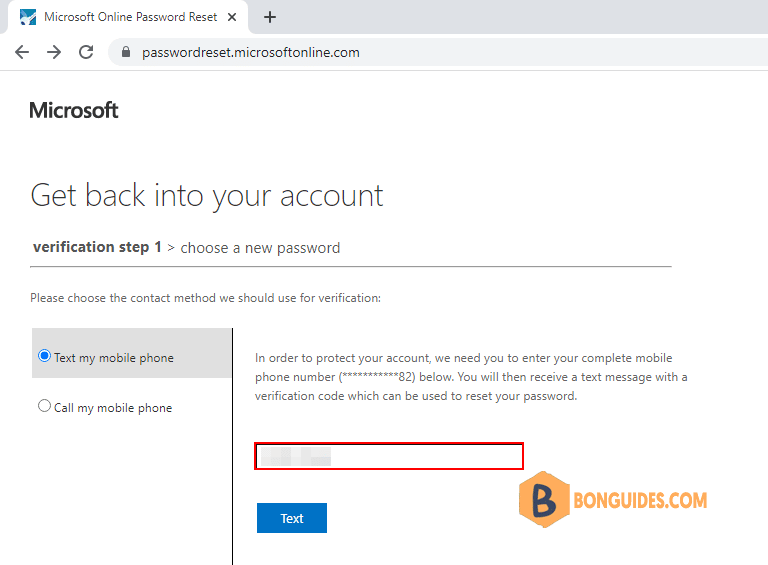
Task: Select the Text my mobile phone radio button
Action: tap(44, 356)
